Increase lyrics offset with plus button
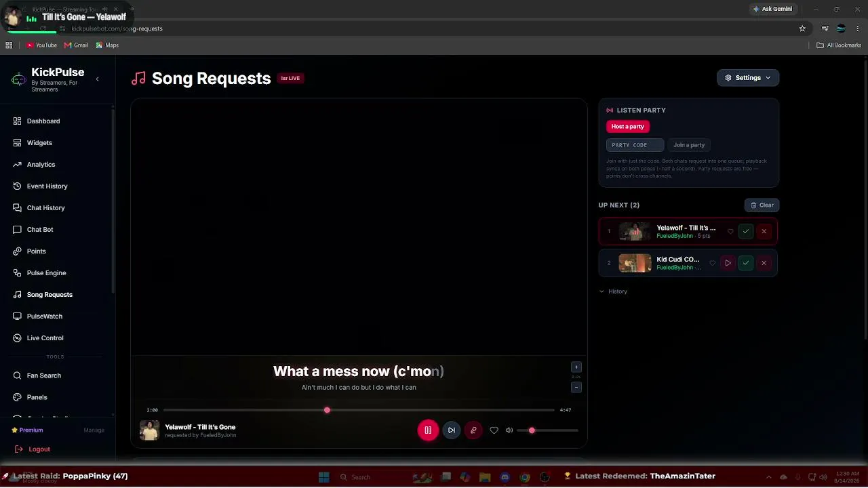The image size is (868, 488). tap(576, 367)
